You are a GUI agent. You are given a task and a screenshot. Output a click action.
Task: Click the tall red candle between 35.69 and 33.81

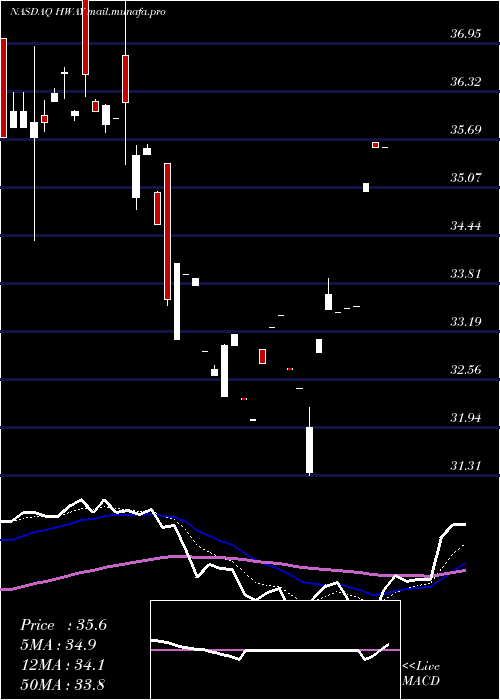click(167, 231)
